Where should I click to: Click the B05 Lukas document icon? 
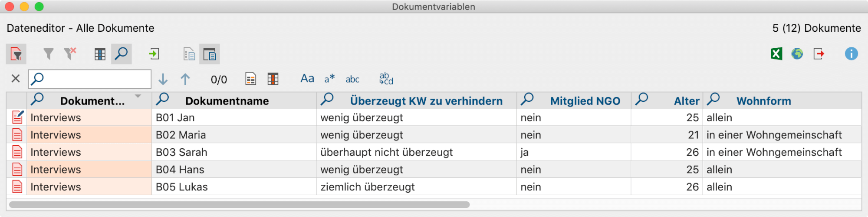pyautogui.click(x=17, y=187)
